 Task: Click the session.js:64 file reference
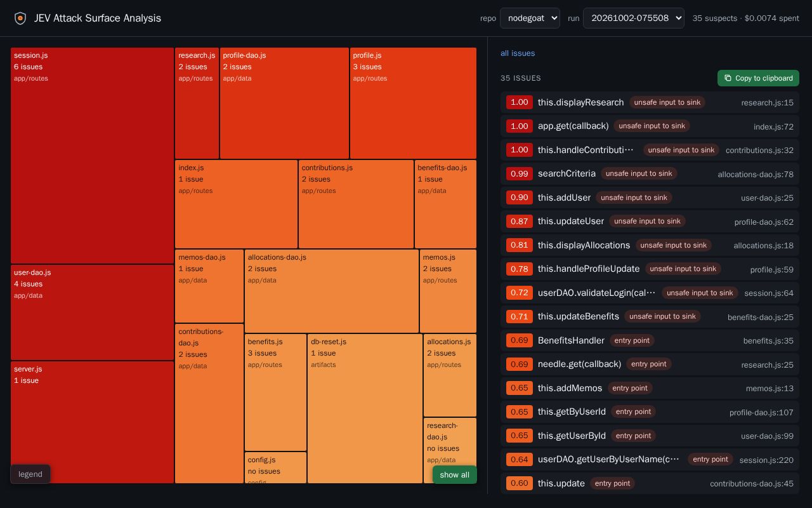pyautogui.click(x=769, y=293)
